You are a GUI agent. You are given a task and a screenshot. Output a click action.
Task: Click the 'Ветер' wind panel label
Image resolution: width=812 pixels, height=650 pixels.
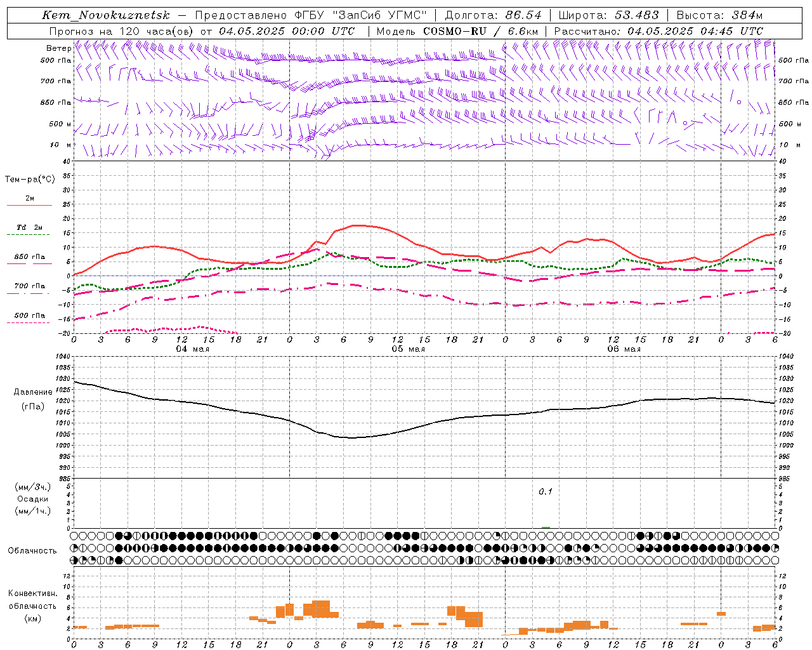(58, 48)
